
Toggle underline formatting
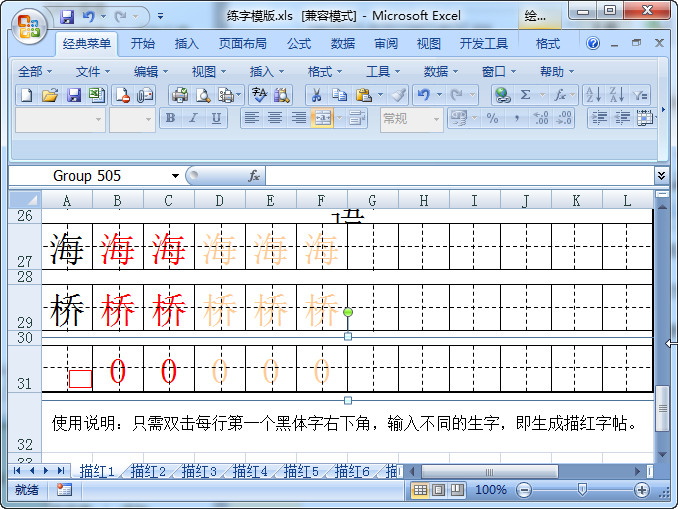(x=216, y=118)
